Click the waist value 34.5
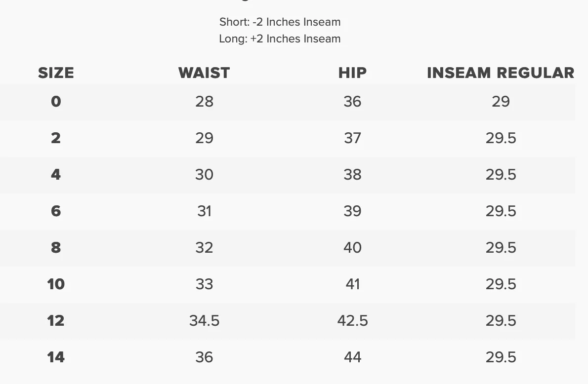The image size is (588, 384). (x=204, y=321)
